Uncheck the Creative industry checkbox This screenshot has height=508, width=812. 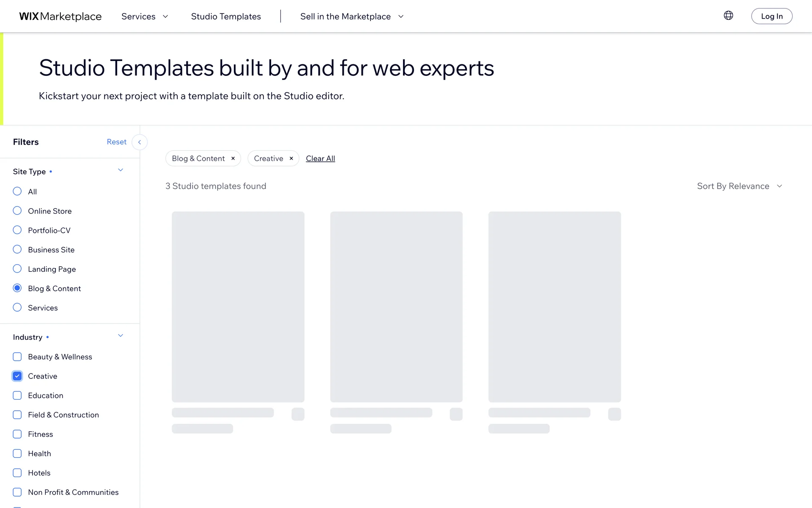[x=17, y=376]
